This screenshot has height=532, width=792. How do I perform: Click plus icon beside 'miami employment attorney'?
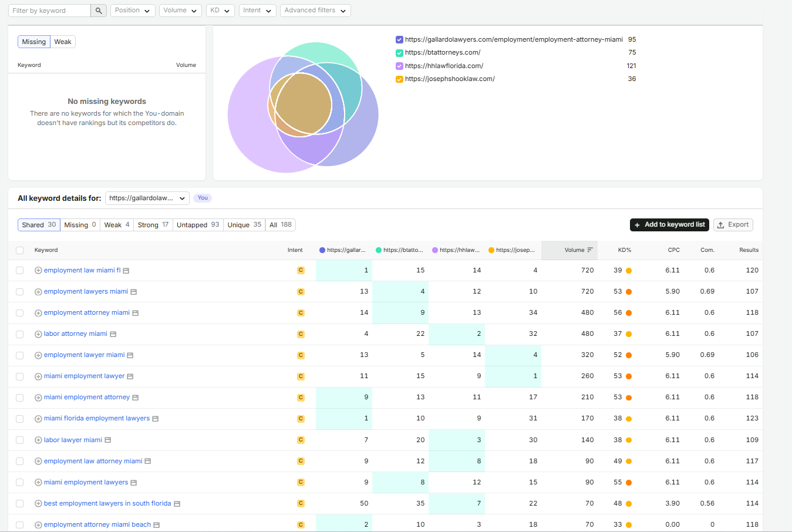(x=38, y=398)
